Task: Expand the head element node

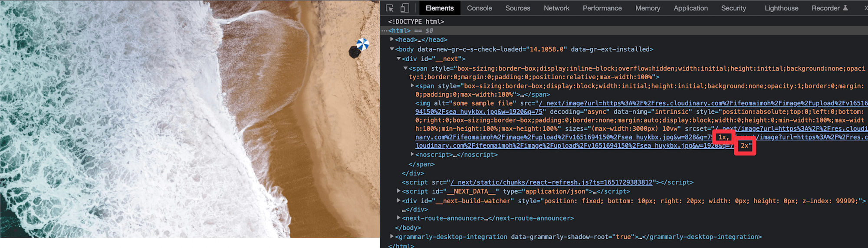Action: pyautogui.click(x=392, y=39)
